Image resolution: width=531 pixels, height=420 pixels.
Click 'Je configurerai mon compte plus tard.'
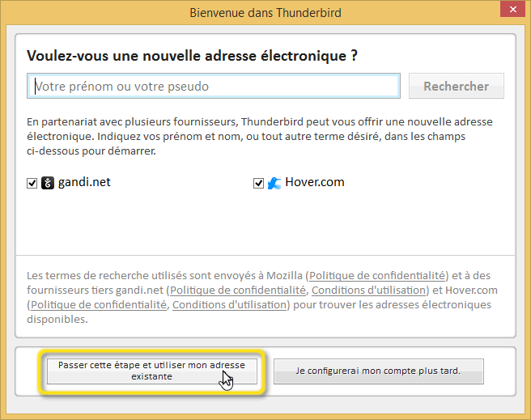pos(379,371)
